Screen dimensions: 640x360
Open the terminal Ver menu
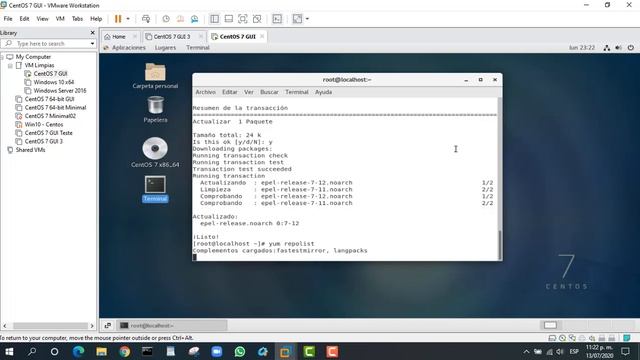[x=249, y=92]
